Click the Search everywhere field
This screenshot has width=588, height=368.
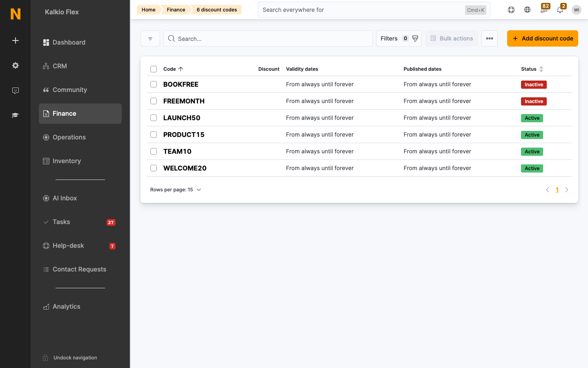coord(374,10)
